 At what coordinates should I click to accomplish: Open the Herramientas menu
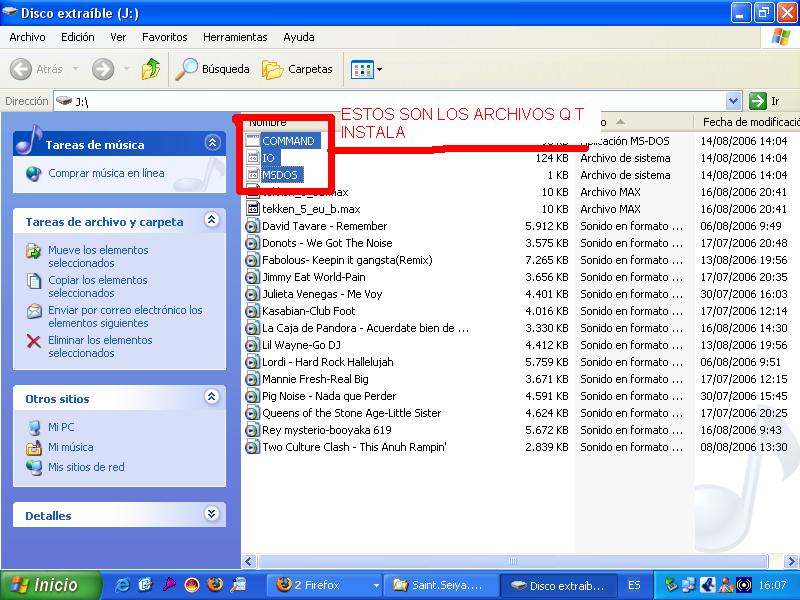click(x=235, y=37)
